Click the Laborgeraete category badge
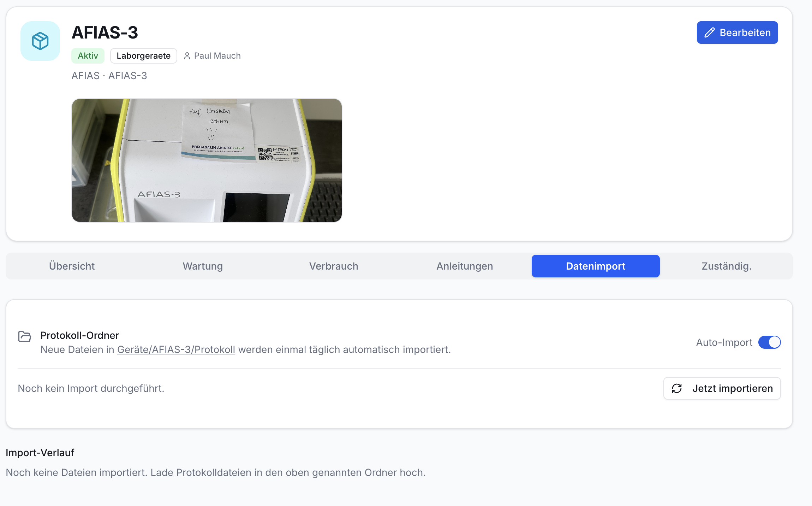Viewport: 812px width, 506px height. pyautogui.click(x=144, y=56)
